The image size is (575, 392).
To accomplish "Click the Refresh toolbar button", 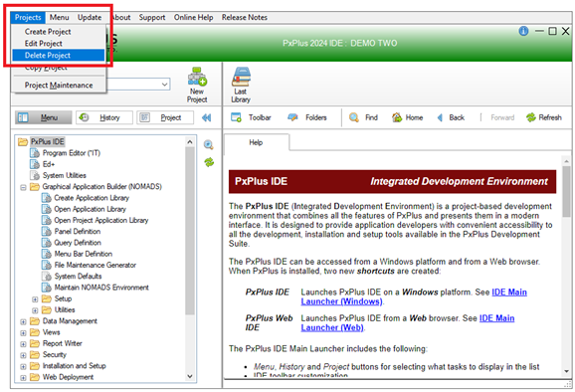I will coord(544,117).
